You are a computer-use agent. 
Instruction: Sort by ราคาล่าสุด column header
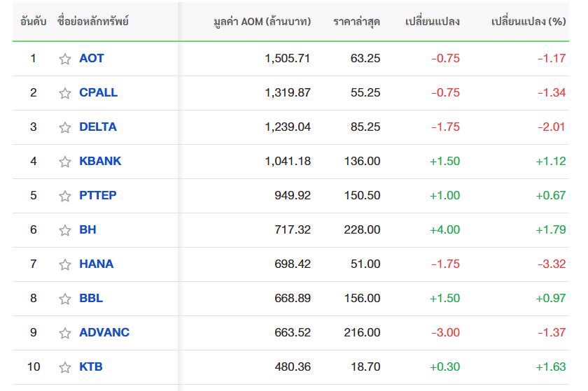(356, 22)
